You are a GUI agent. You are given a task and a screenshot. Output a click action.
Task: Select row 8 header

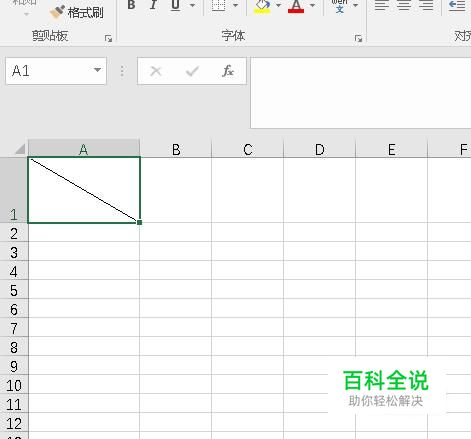pos(14,347)
